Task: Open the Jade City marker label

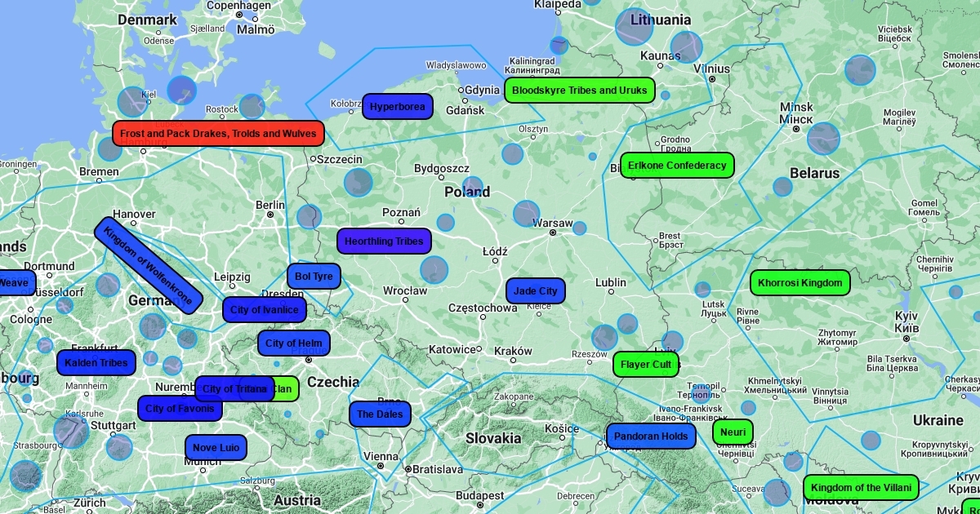Action: click(536, 291)
